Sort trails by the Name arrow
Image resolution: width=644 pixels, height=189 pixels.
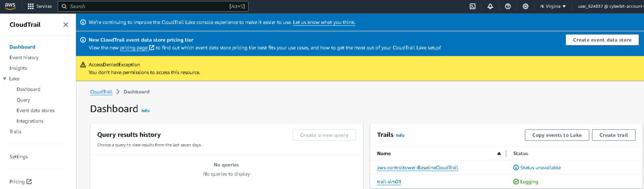click(499, 153)
